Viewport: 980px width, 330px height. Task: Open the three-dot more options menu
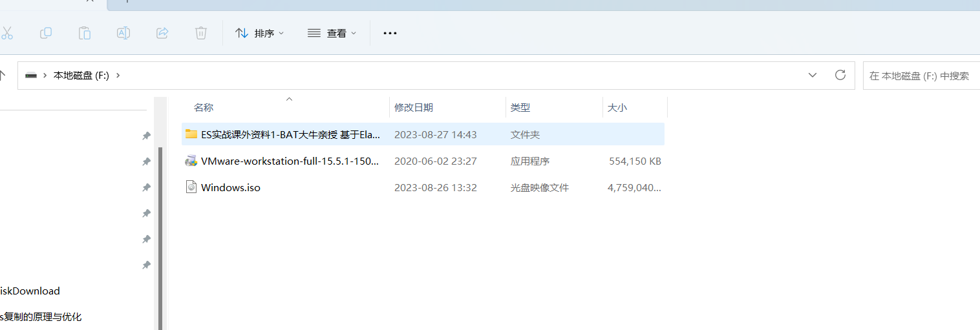390,33
